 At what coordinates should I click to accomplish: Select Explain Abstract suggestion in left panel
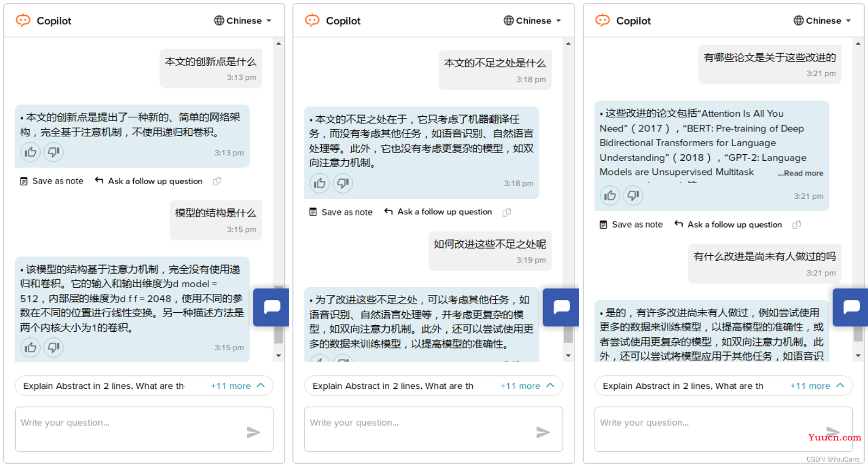[103, 386]
